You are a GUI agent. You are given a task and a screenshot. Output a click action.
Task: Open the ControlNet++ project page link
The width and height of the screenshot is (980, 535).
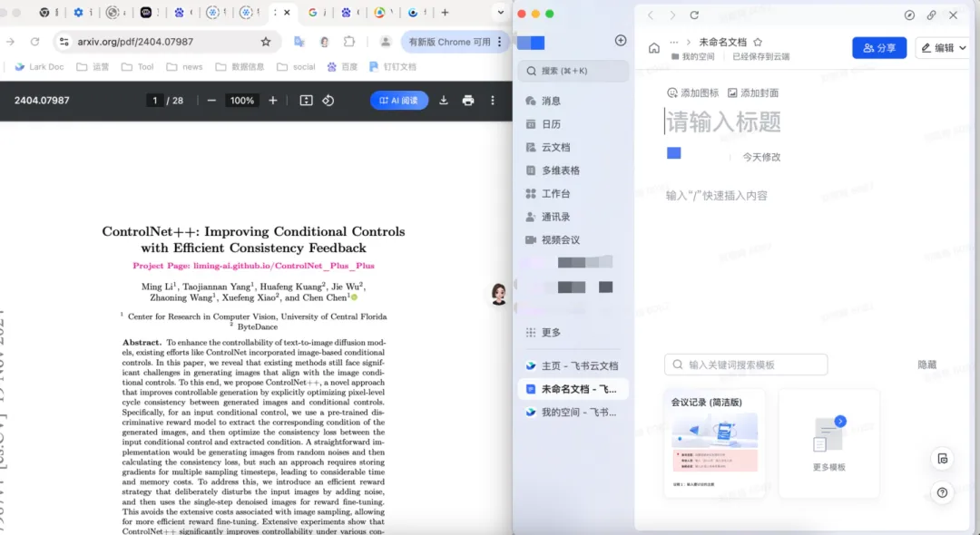click(x=253, y=266)
